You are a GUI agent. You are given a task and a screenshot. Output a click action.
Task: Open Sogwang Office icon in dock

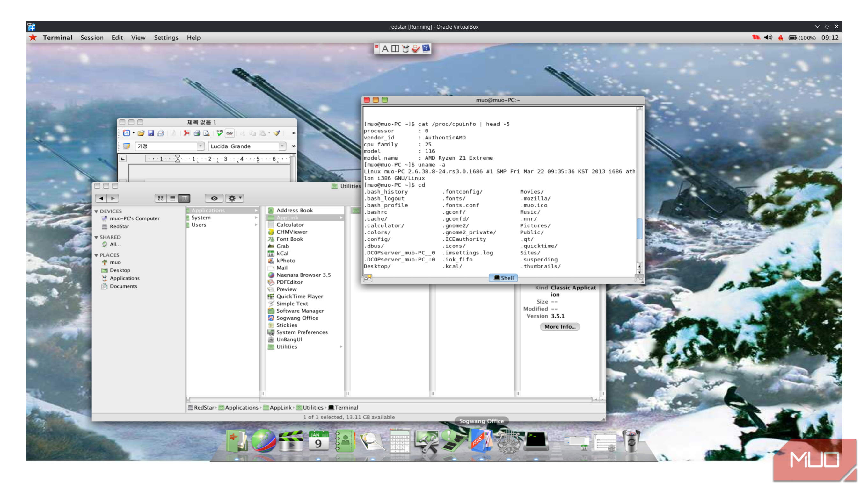click(x=481, y=441)
